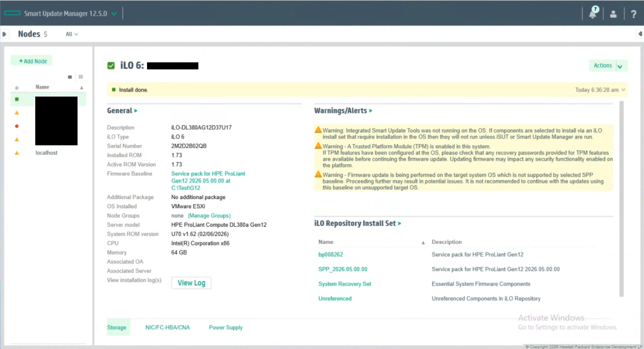Viewport: 644px width, 349px height.
Task: Click the Manage Groups link
Action: coord(209,216)
